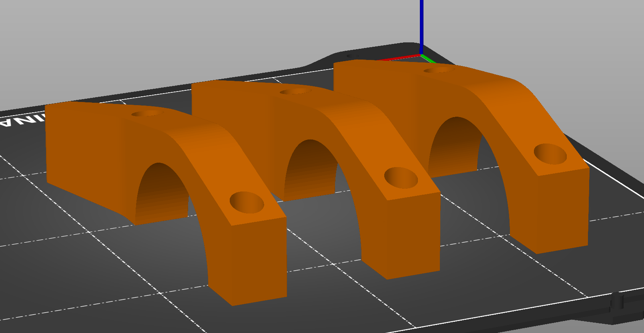Screen dimensions: 644x333
Task: Click the front screw hole of middle clamp
Action: (401, 178)
